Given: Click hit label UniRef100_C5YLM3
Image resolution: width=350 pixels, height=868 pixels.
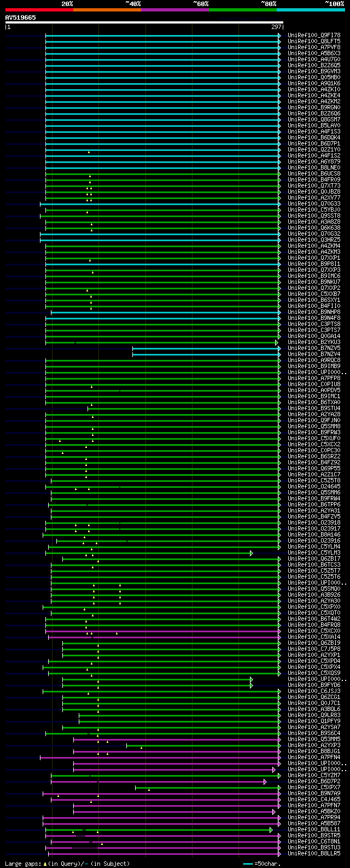Looking at the screenshot, I should [x=314, y=552].
